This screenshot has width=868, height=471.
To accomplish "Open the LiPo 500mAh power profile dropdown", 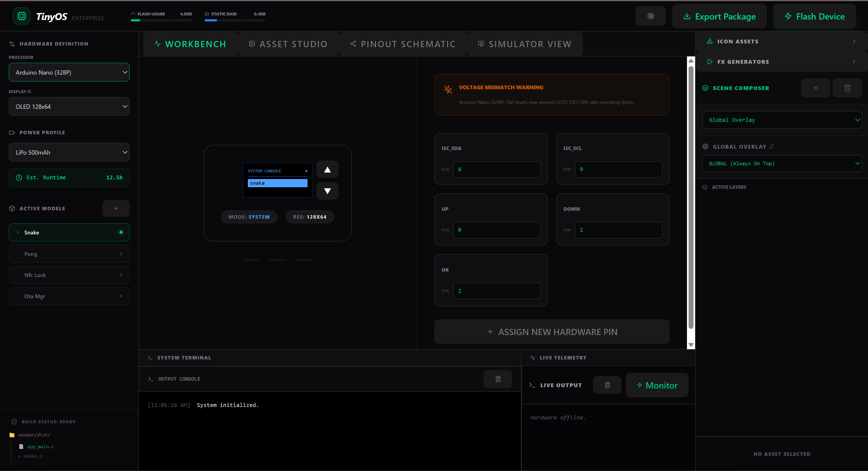I will (x=69, y=152).
